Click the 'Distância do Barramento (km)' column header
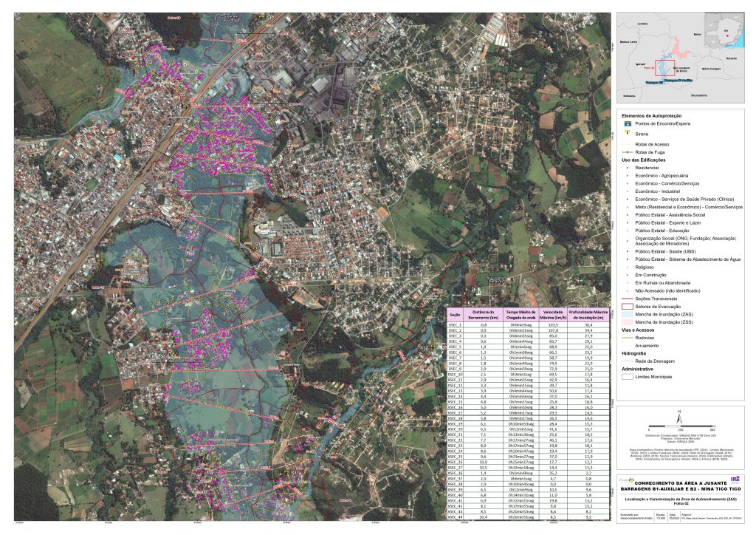756x535 pixels. point(483,315)
